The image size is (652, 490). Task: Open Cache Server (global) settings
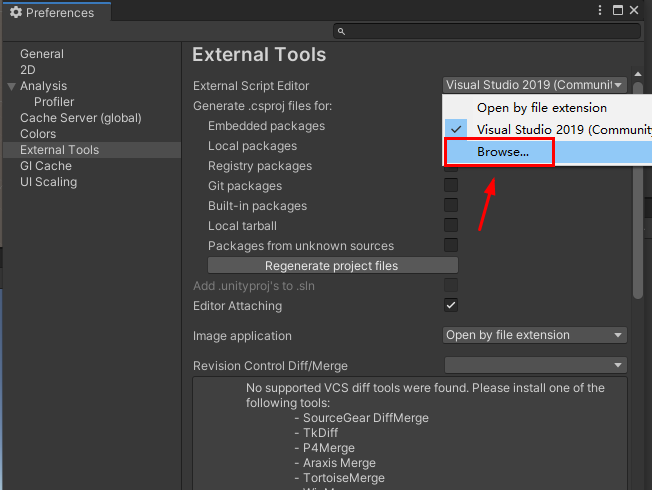coord(81,118)
